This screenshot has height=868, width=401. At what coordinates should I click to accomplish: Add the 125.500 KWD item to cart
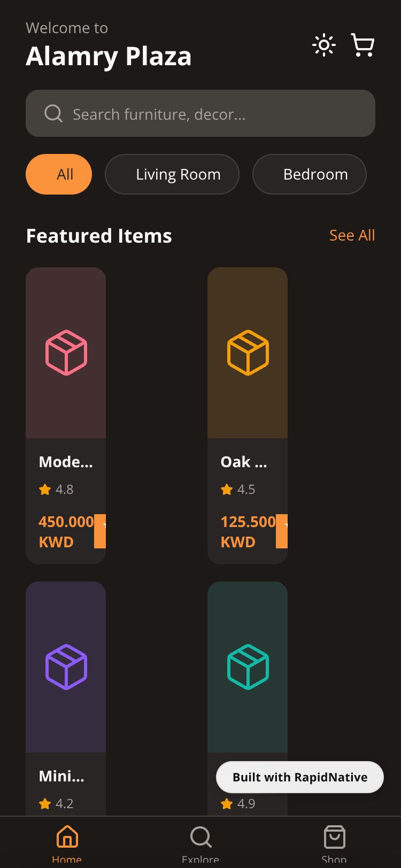click(x=282, y=531)
